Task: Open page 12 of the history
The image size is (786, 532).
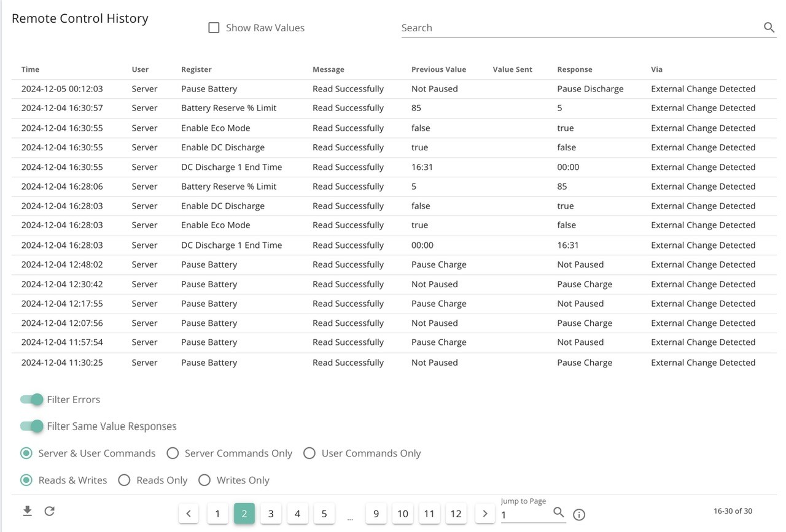Action: (x=456, y=514)
